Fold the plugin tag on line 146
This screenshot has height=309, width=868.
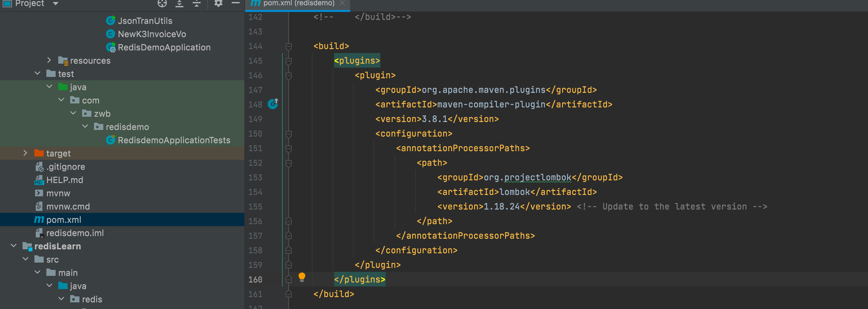(x=289, y=76)
